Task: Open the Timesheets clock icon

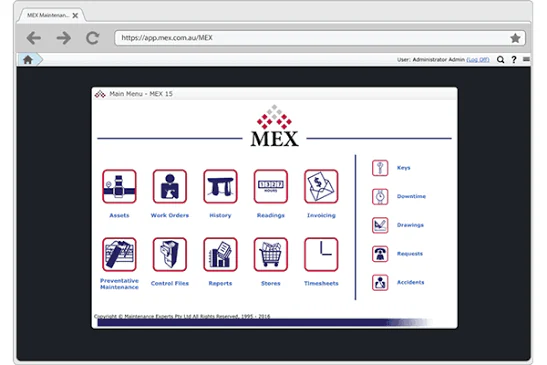Action: point(321,254)
